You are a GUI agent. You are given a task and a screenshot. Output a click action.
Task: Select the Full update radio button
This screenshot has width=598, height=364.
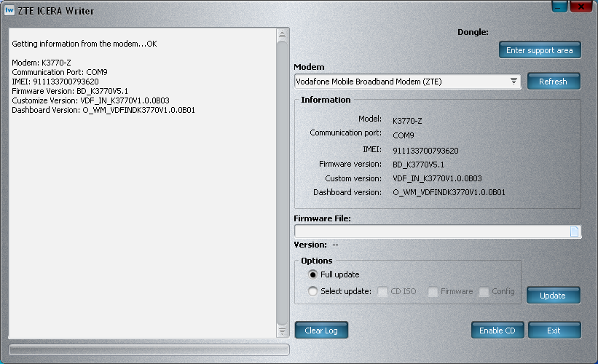(312, 274)
